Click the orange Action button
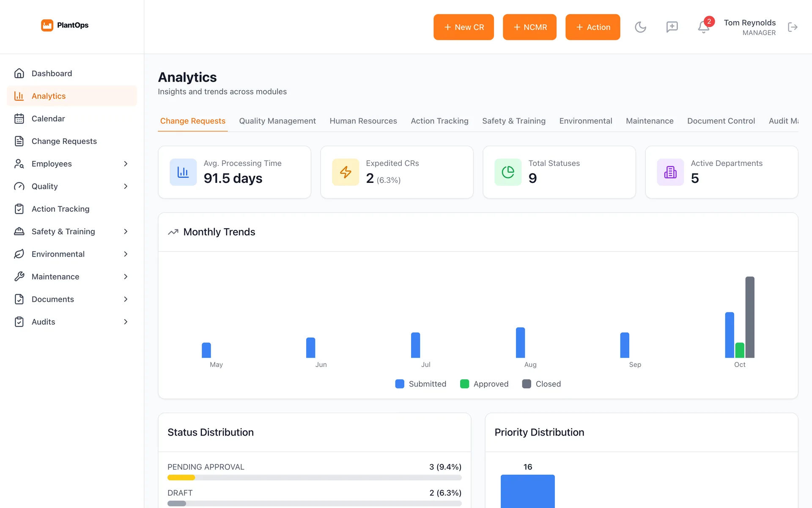Viewport: 812px width, 508px height. pyautogui.click(x=593, y=27)
